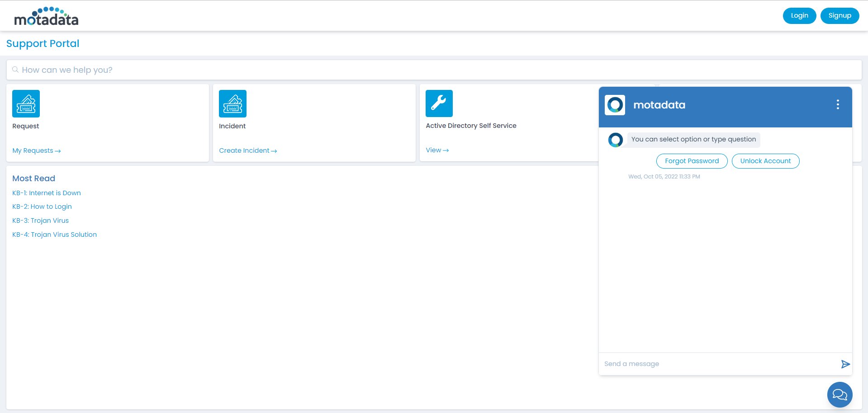Viewport: 868px width, 413px height.
Task: Open the My Requests link
Action: pos(36,150)
